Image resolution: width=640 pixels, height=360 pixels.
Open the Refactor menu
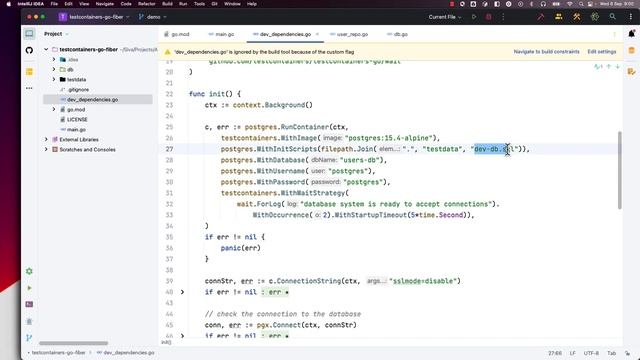(147, 4)
